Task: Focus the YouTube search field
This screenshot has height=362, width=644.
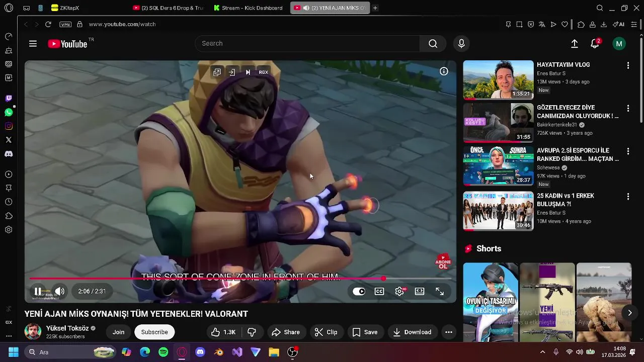Action: (307, 44)
